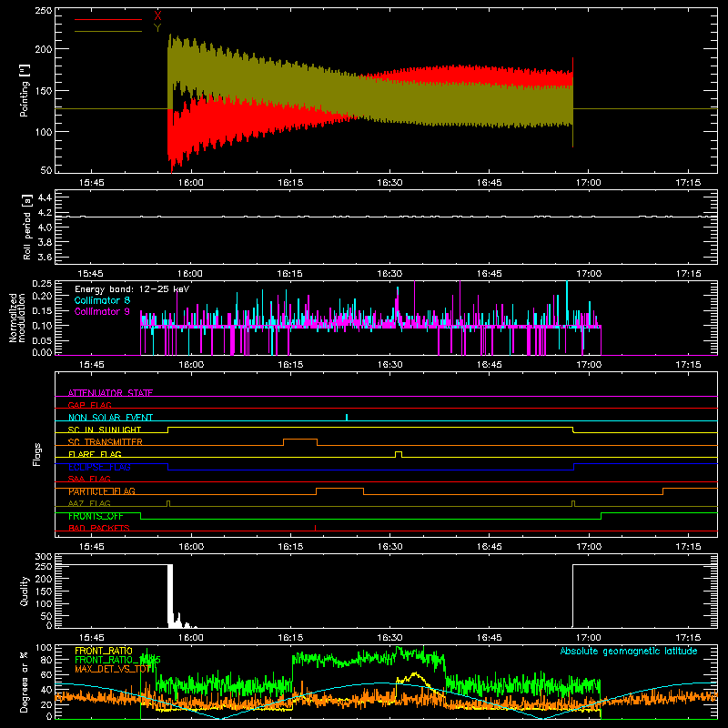Screen dimensions: 728x728
Task: Click the BAD_PACKETS red tick mark
Action: tap(315, 528)
